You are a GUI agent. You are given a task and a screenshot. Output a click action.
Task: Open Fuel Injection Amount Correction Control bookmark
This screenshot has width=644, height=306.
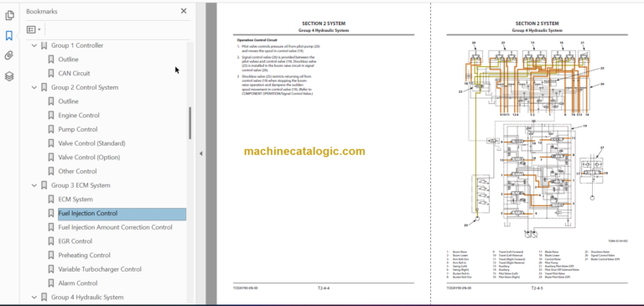[x=115, y=227]
